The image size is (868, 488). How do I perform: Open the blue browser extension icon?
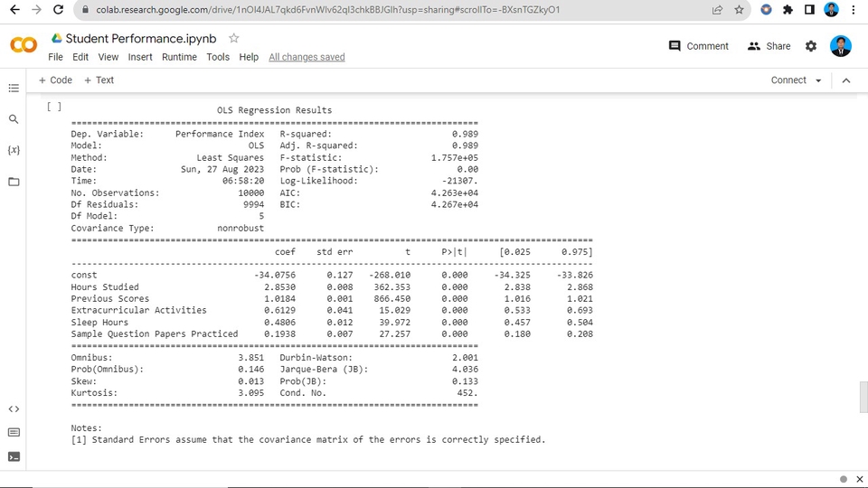coord(766,9)
